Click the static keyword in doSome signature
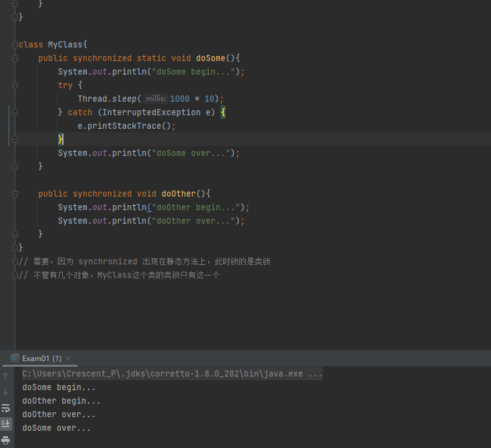This screenshot has height=448, width=491. pyautogui.click(x=152, y=59)
